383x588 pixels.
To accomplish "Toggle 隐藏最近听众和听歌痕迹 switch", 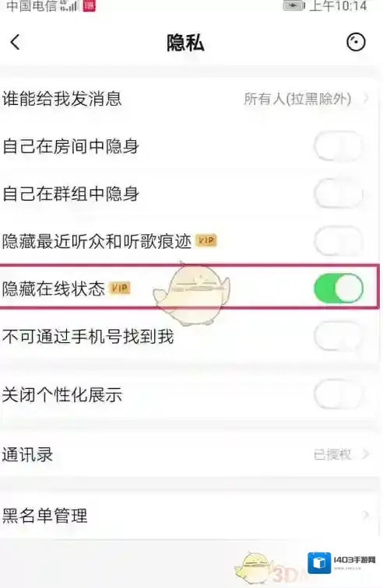I will (x=339, y=241).
